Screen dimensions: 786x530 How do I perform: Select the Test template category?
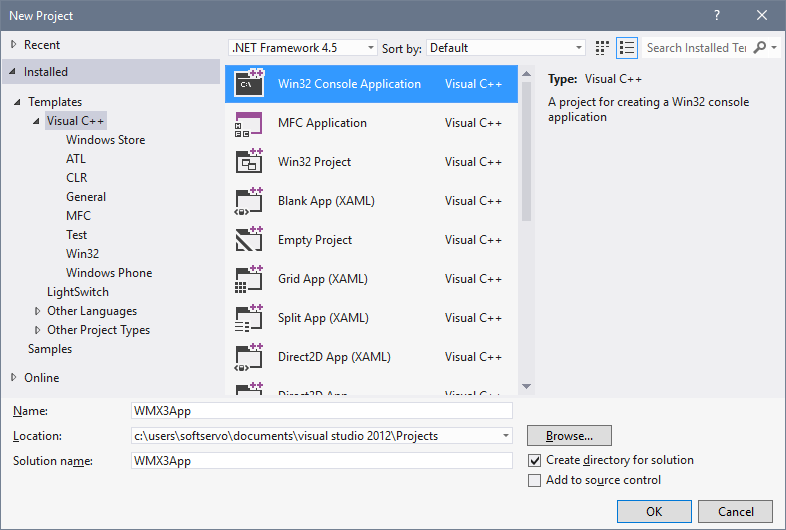(76, 235)
